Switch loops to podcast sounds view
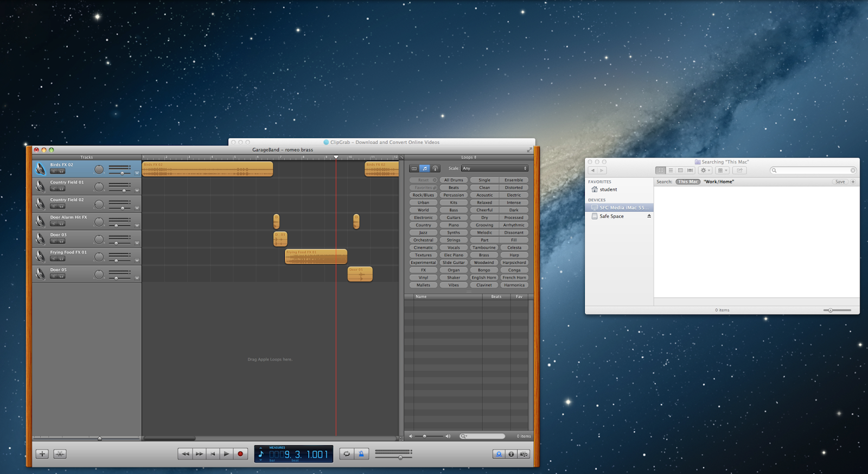 (435, 168)
